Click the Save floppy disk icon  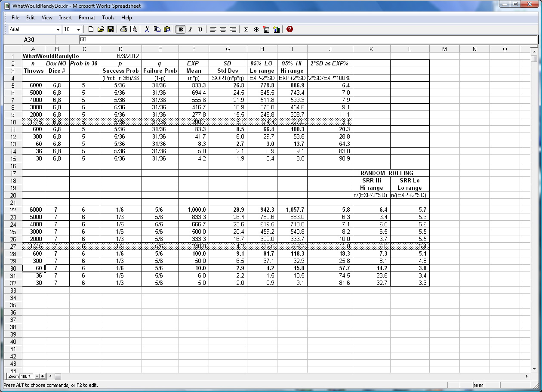pos(111,29)
